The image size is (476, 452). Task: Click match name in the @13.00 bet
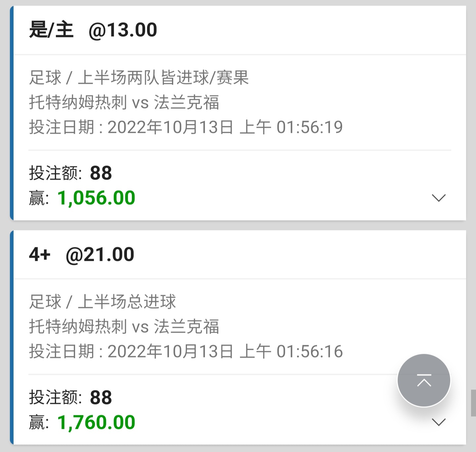[124, 102]
